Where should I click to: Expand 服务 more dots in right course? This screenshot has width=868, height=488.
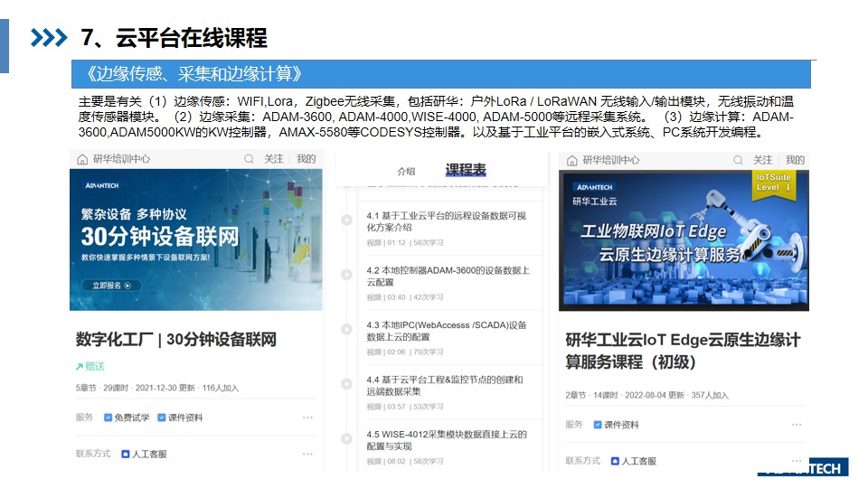(x=797, y=425)
